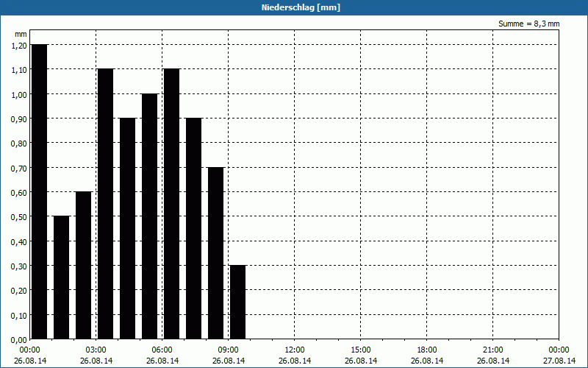
Task: Click the 1,10 mm bar starting at 03:00
Action: coord(105,204)
